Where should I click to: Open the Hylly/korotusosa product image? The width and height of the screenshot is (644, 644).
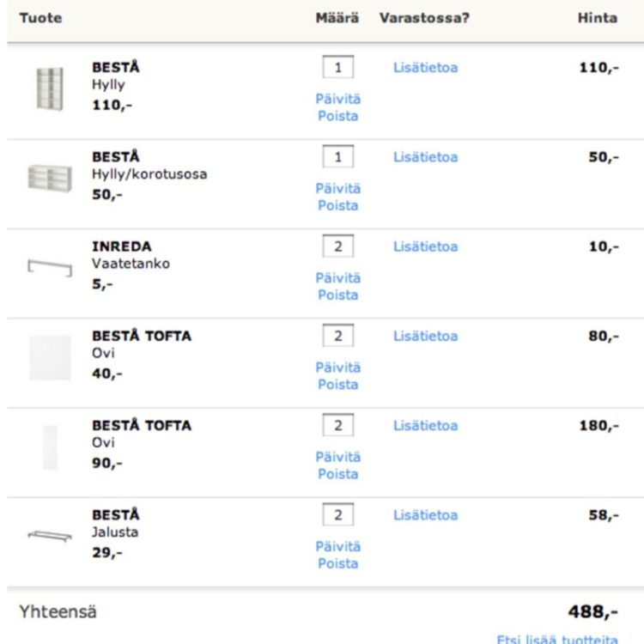point(50,179)
